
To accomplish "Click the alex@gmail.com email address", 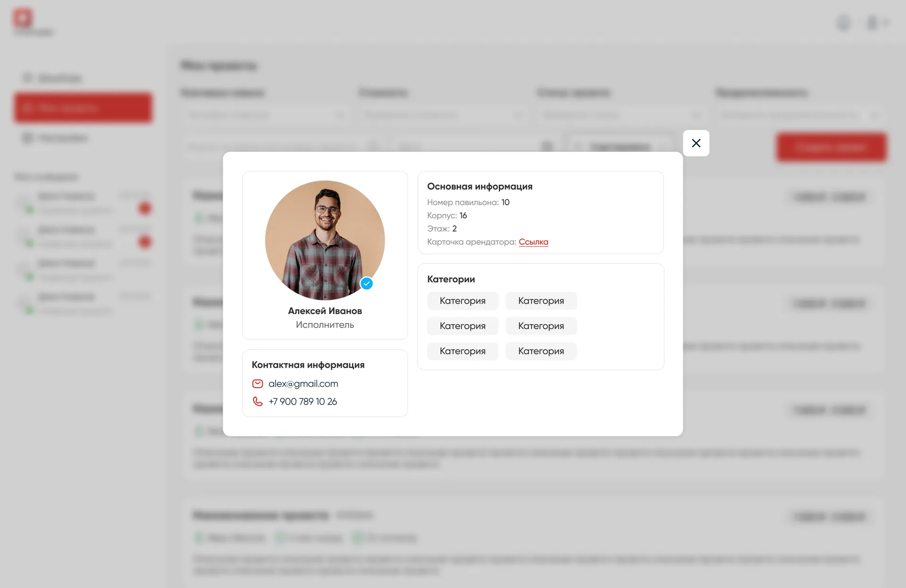I will pos(303,384).
